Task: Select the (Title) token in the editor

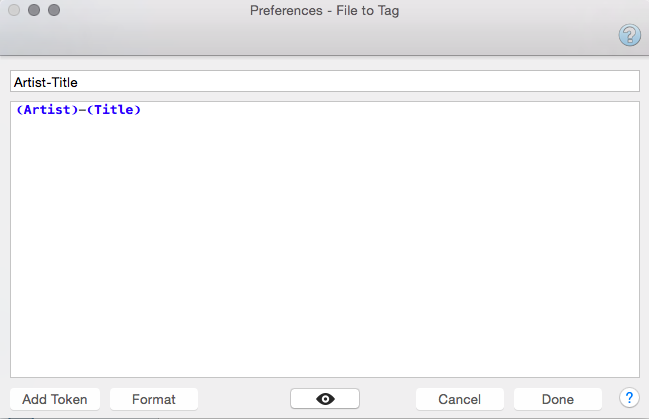Action: 112,110
